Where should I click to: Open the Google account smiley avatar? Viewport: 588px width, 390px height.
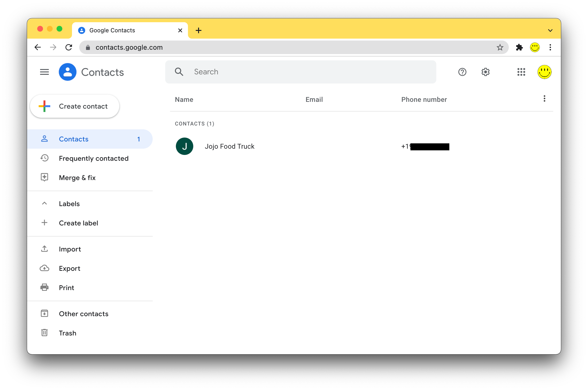click(545, 72)
